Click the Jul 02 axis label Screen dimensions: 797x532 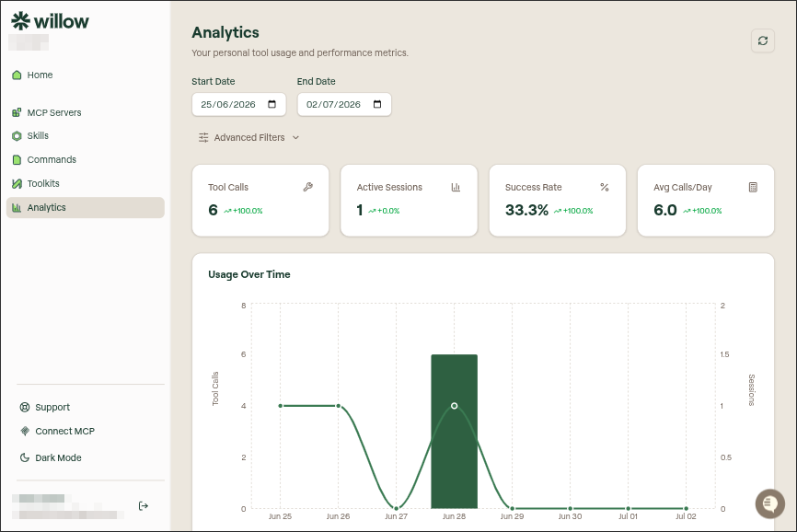686,516
